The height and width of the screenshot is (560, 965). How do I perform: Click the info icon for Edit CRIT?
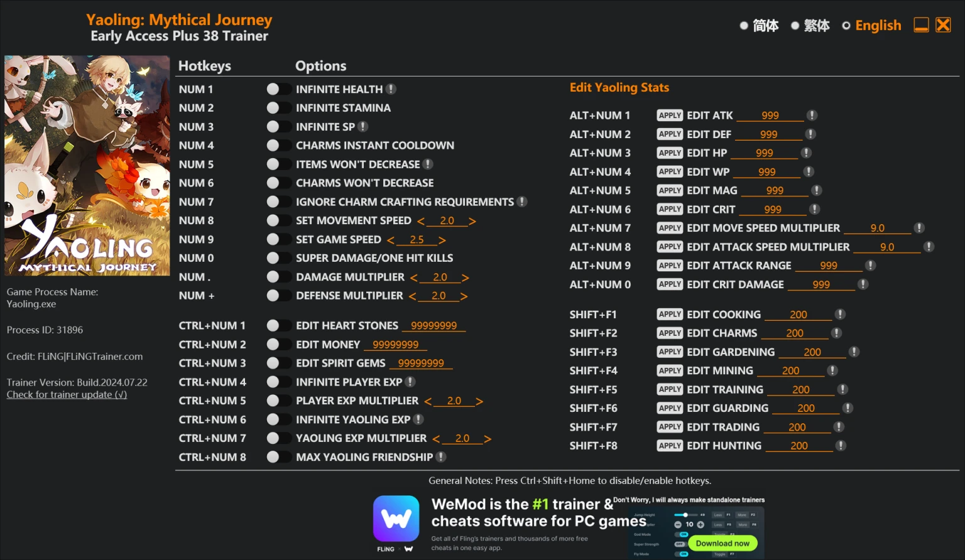[814, 209]
